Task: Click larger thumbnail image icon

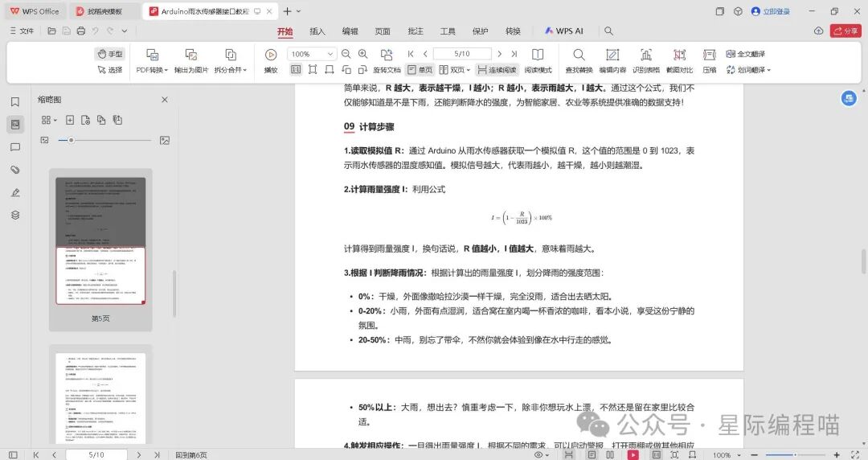Action: (x=165, y=140)
